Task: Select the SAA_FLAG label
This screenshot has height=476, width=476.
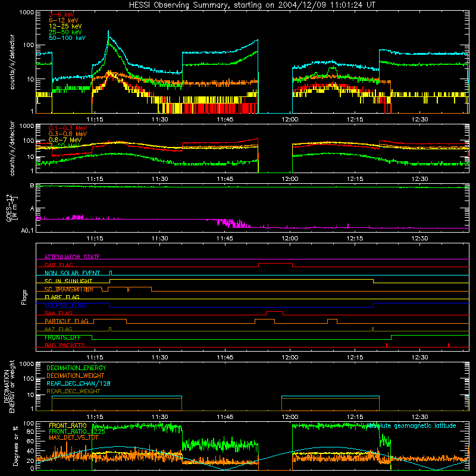Action: (58, 313)
